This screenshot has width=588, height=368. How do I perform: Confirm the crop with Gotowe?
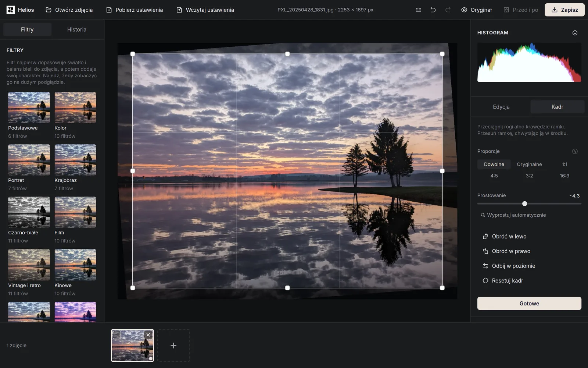[x=529, y=304]
